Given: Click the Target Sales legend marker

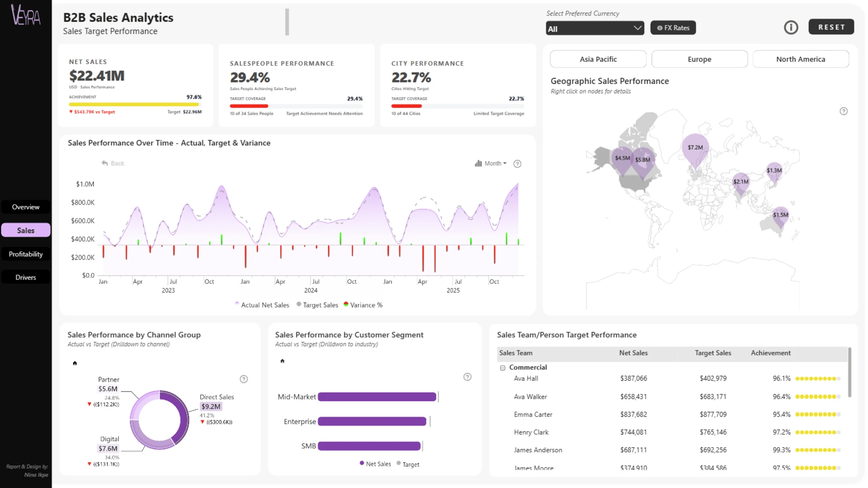Looking at the screenshot, I should click(x=299, y=304).
